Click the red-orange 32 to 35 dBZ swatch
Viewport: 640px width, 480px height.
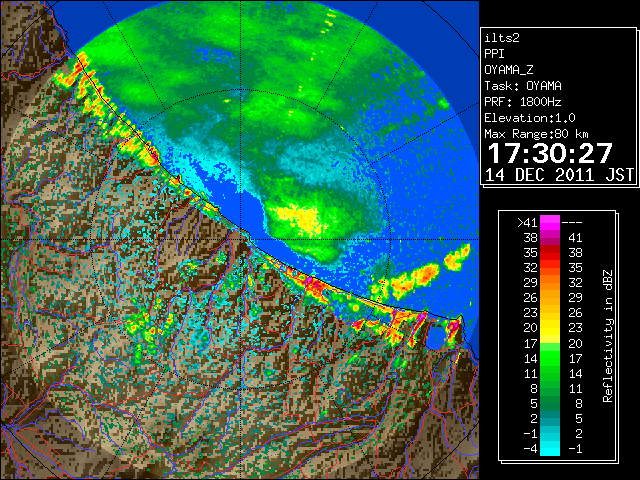550,268
